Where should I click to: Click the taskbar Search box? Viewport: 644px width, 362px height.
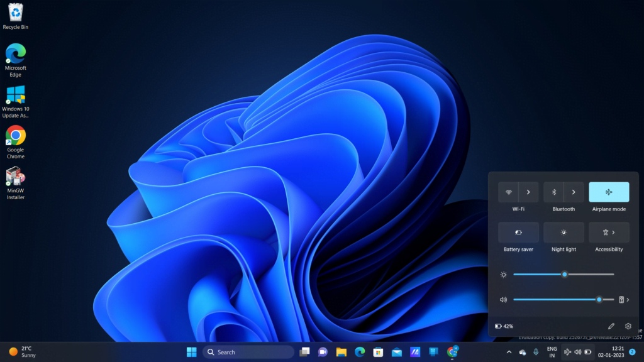[x=248, y=352]
